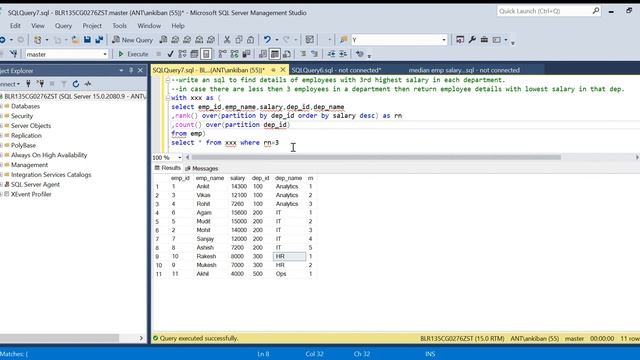Toggle Include Client Statistics icon
640x360 pixels.
pos(246,54)
